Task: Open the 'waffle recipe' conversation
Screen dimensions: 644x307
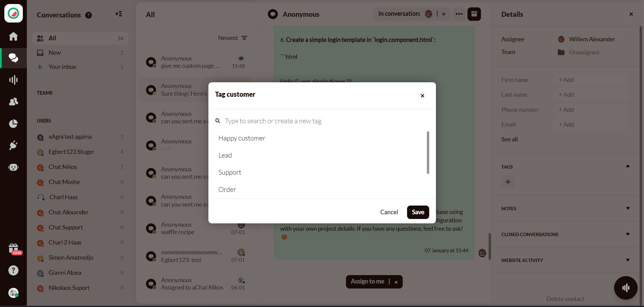Action: pos(196,228)
